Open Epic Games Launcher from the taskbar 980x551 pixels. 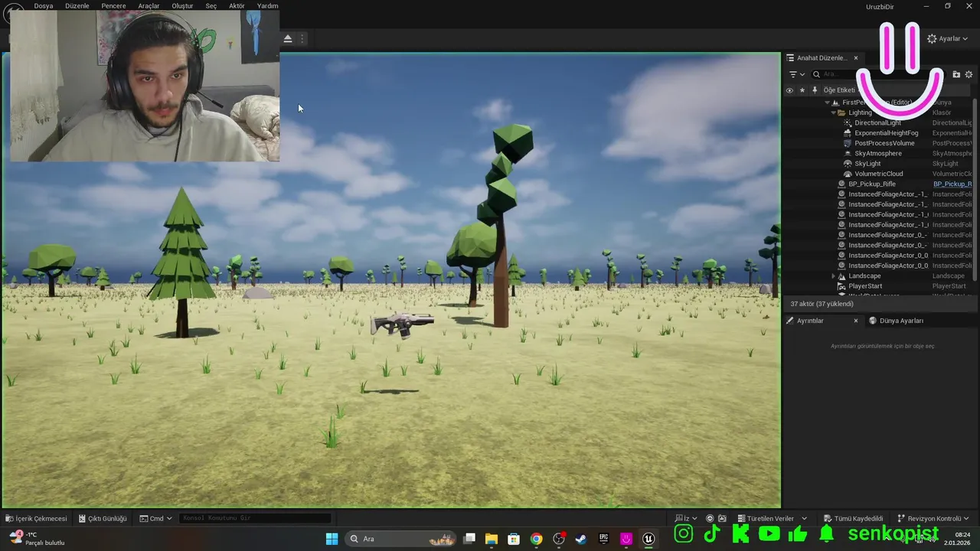(603, 539)
